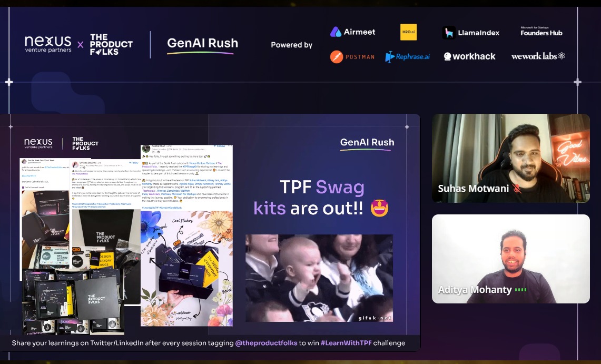This screenshot has width=601, height=364.
Task: Click the Nexus Venture Partners logo in header
Action: coord(48,44)
